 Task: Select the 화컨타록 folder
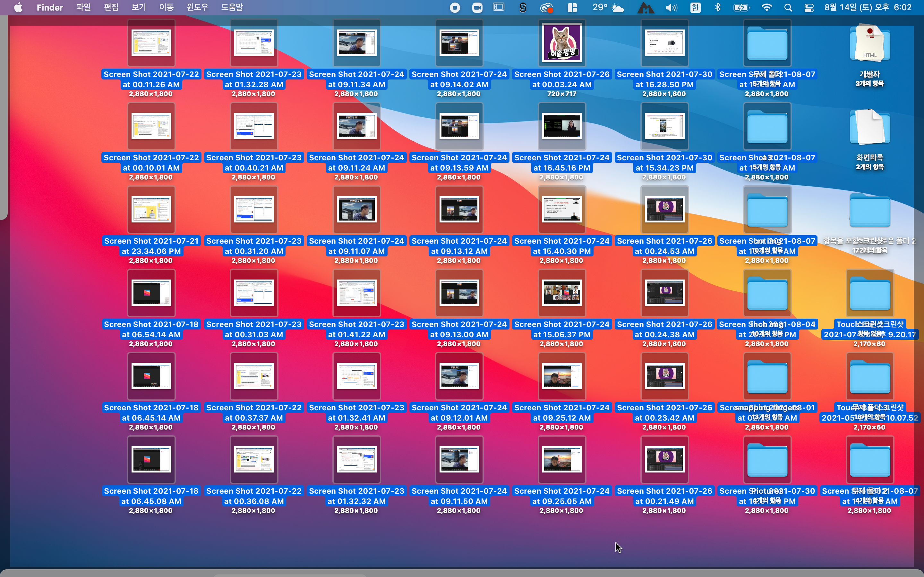click(x=869, y=127)
